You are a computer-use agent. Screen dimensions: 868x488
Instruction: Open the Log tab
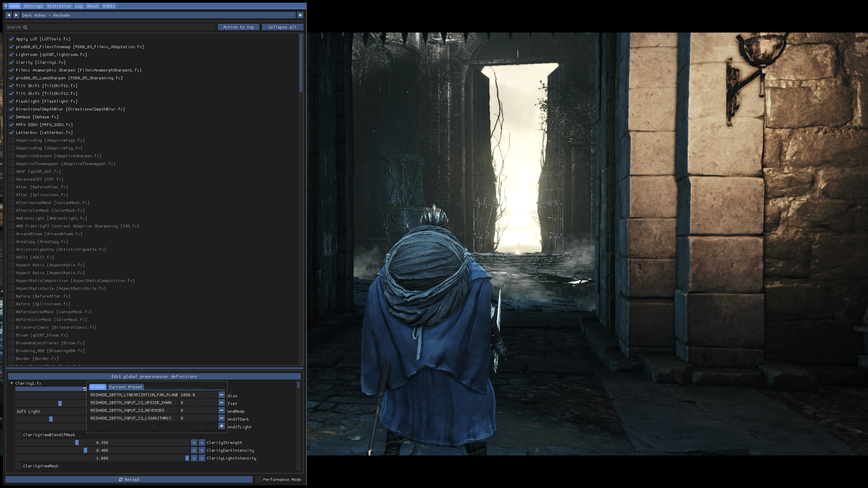pyautogui.click(x=79, y=6)
